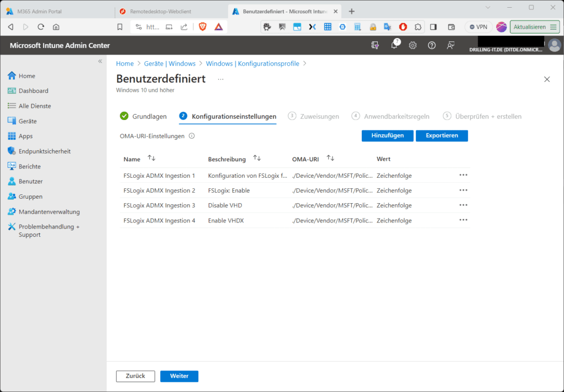Open help question mark icon
Image resolution: width=564 pixels, height=392 pixels.
click(x=432, y=45)
